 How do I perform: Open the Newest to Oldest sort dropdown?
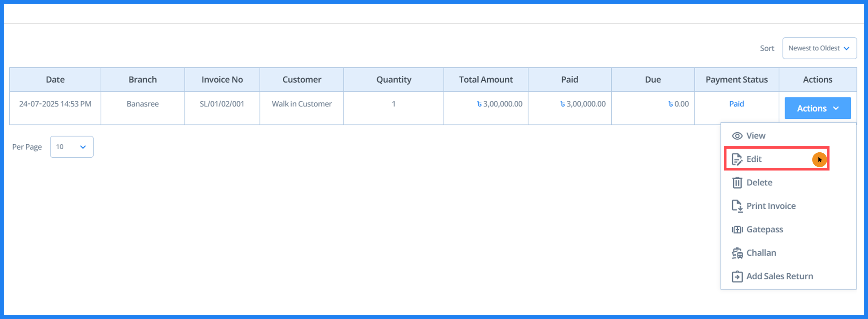click(x=819, y=48)
